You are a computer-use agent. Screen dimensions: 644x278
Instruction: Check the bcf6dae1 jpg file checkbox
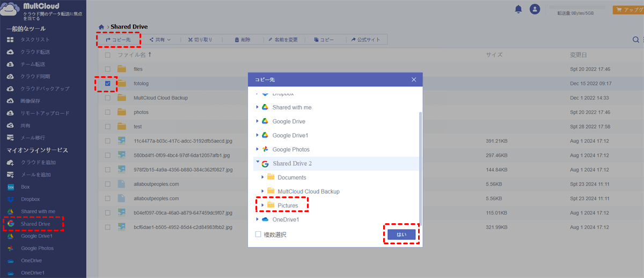[108, 227]
